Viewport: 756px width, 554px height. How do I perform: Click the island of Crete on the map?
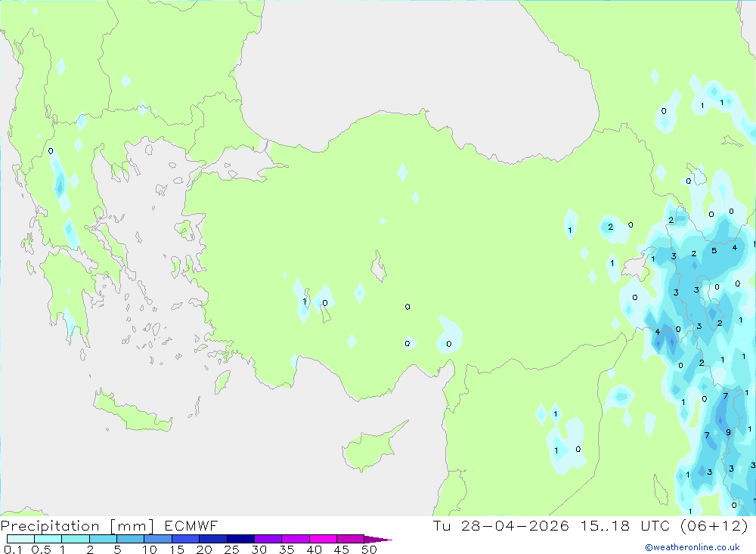(x=132, y=411)
